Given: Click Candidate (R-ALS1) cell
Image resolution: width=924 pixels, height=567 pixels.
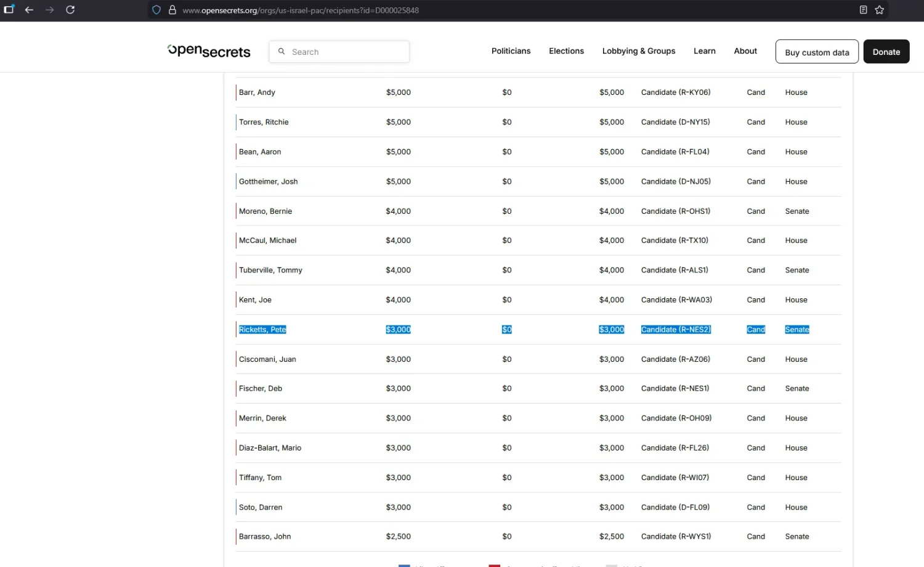Looking at the screenshot, I should pyautogui.click(x=675, y=270).
